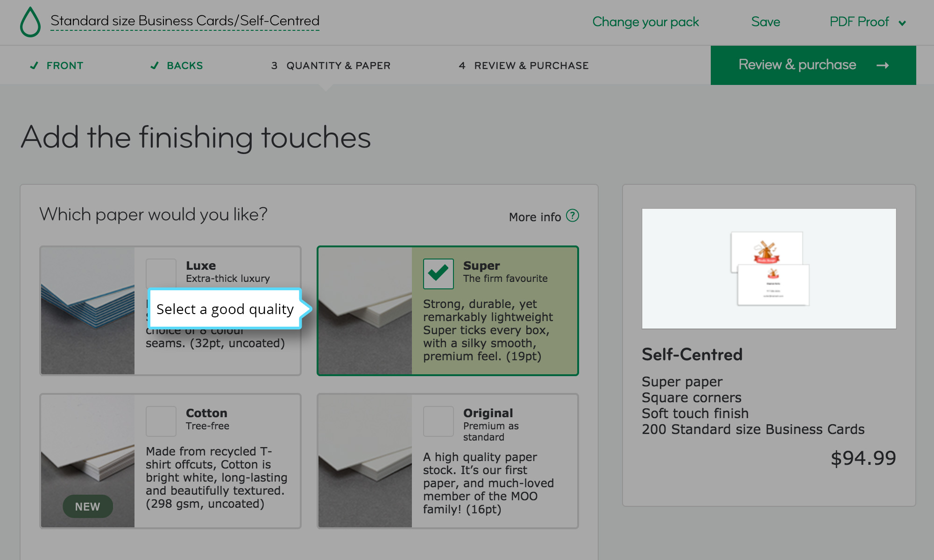Click the Cotton paper description text
Screen dimensions: 934x560
click(216, 477)
